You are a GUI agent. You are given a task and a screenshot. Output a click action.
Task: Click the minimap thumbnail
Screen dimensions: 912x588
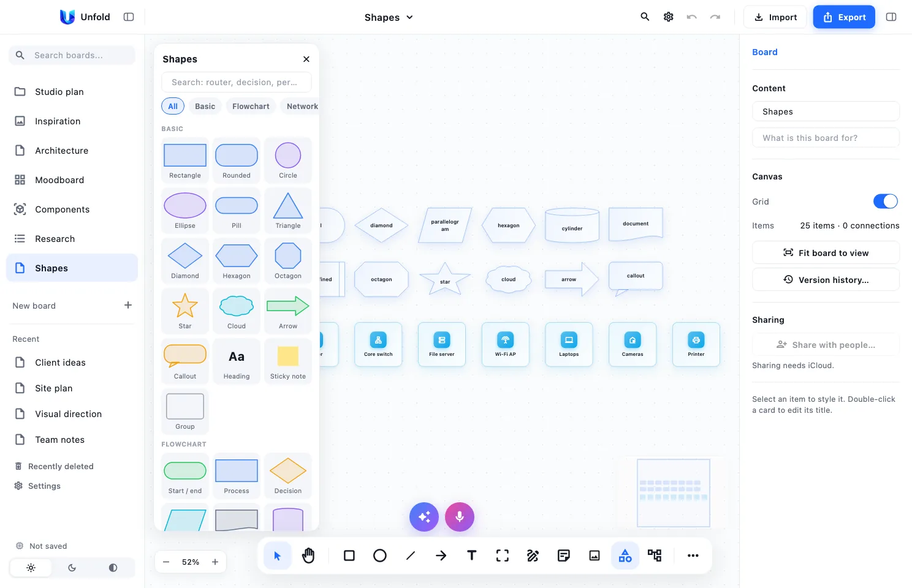(x=674, y=493)
